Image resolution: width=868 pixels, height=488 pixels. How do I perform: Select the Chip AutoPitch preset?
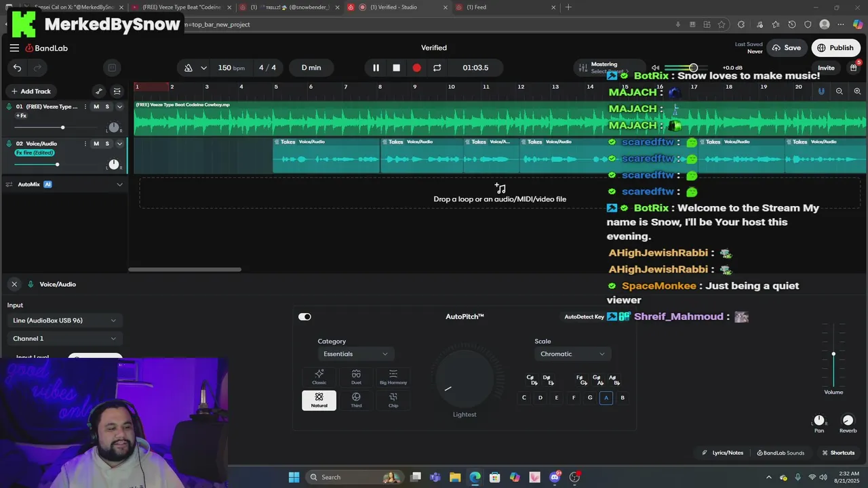tap(393, 400)
